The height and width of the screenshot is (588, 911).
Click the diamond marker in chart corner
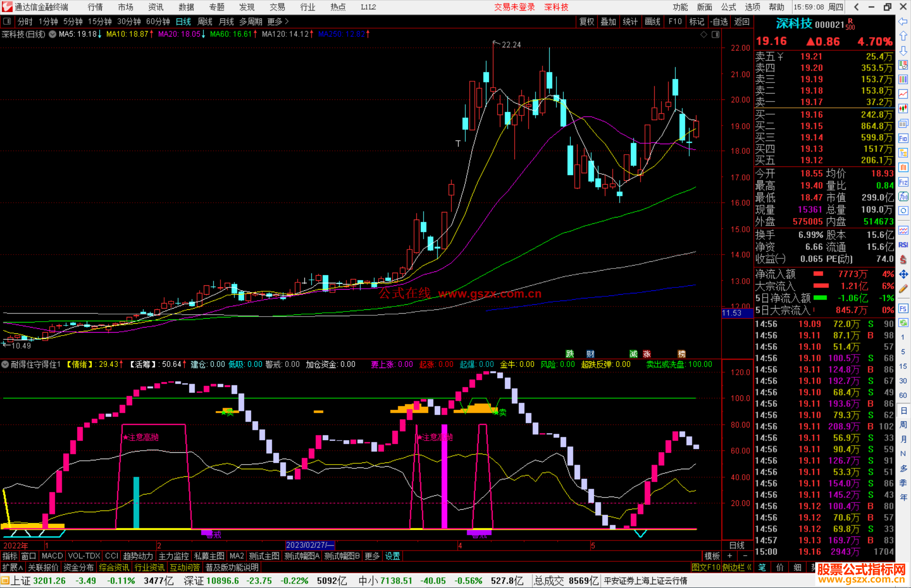click(703, 35)
